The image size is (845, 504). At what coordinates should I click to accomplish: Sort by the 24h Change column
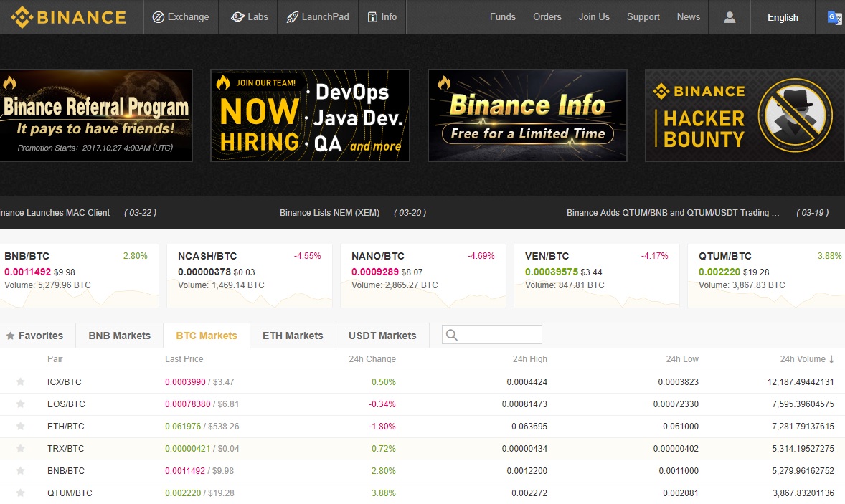click(372, 359)
